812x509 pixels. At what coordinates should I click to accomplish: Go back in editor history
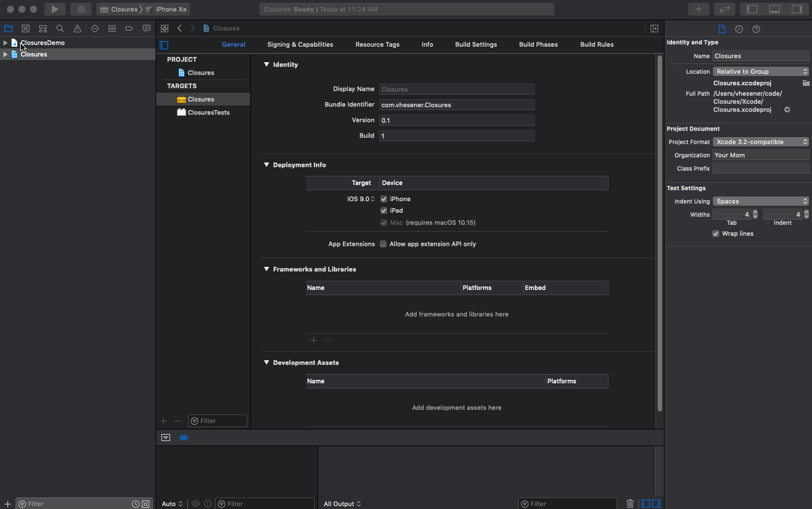180,28
